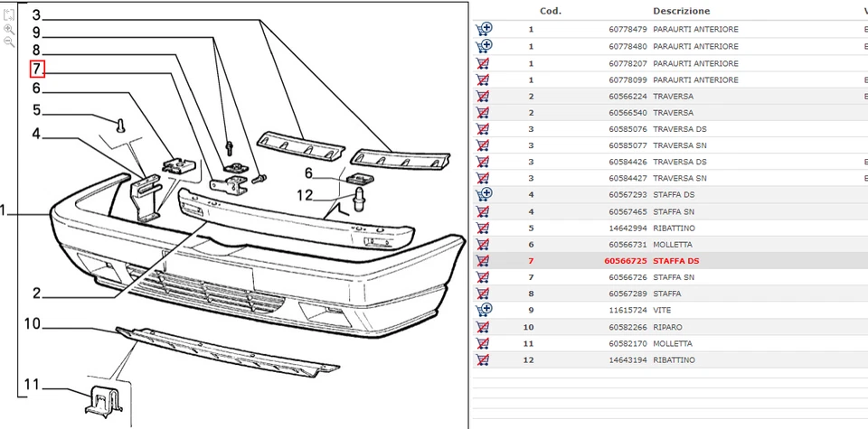The image size is (868, 429).
Task: Click the Descrizione column header
Action: (x=682, y=11)
